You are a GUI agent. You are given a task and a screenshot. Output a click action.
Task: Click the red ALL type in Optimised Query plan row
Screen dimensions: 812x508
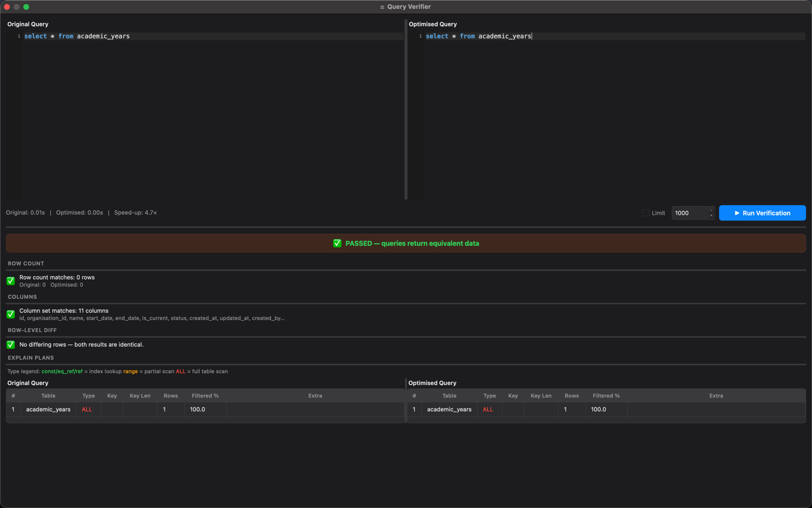488,409
